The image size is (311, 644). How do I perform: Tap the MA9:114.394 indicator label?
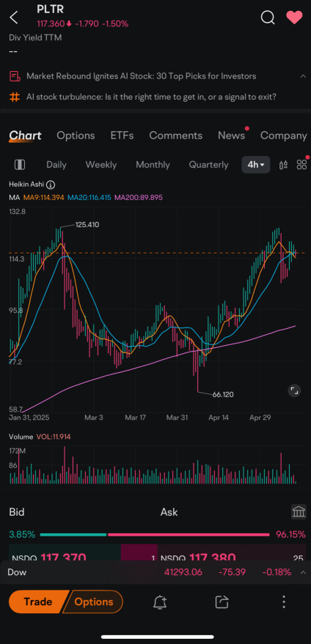click(x=43, y=198)
